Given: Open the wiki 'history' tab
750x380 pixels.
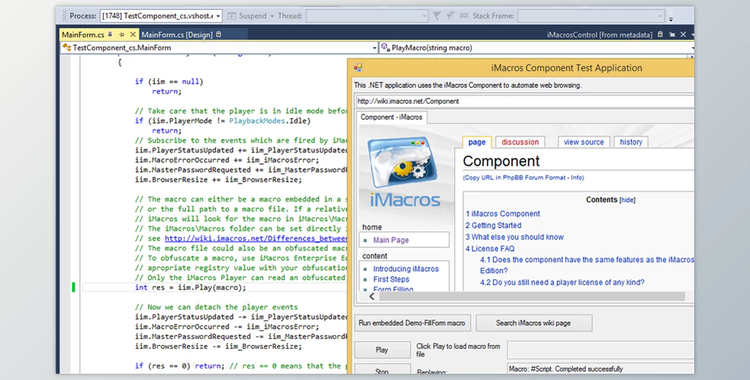Looking at the screenshot, I should (631, 142).
